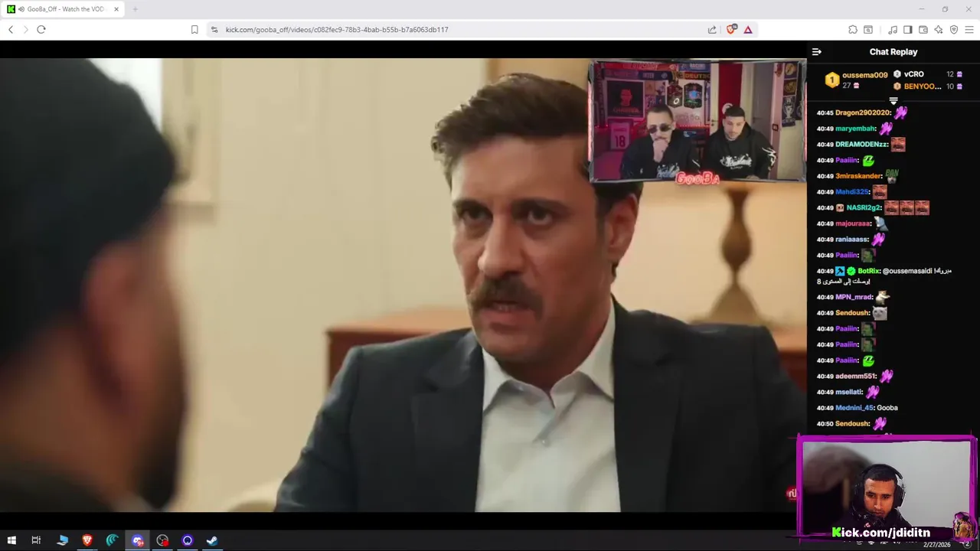Open the Brave Wallet icon
The image size is (980, 551).
[x=923, y=29]
